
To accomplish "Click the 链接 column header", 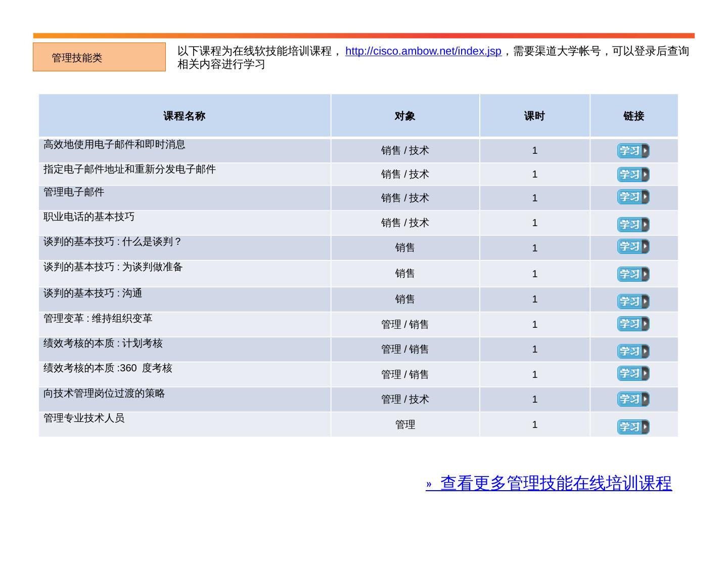I will click(633, 116).
